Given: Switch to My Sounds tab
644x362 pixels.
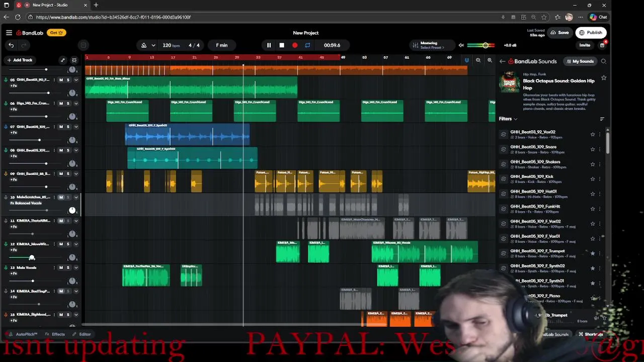Looking at the screenshot, I should [x=580, y=61].
